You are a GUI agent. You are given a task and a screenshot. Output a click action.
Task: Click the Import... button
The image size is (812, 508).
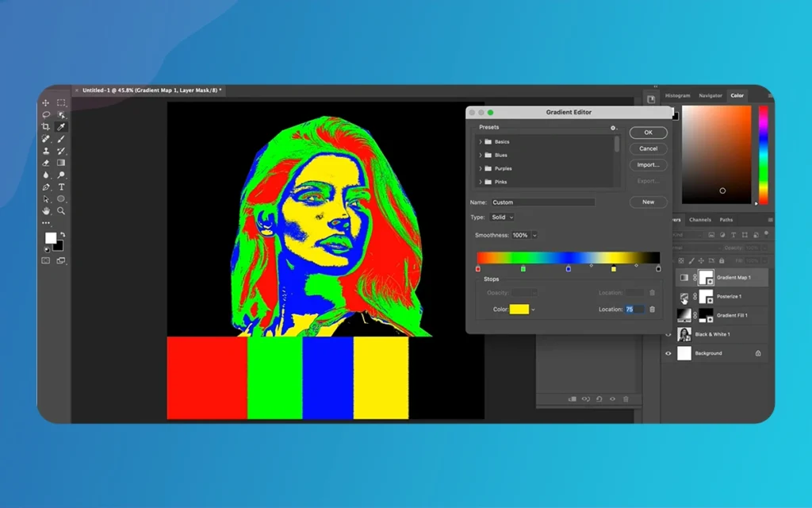(x=648, y=165)
